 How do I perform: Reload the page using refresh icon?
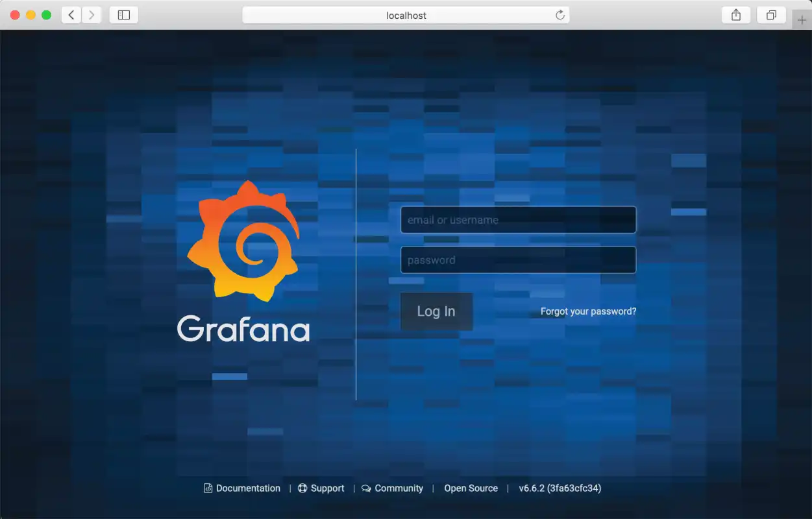point(560,15)
